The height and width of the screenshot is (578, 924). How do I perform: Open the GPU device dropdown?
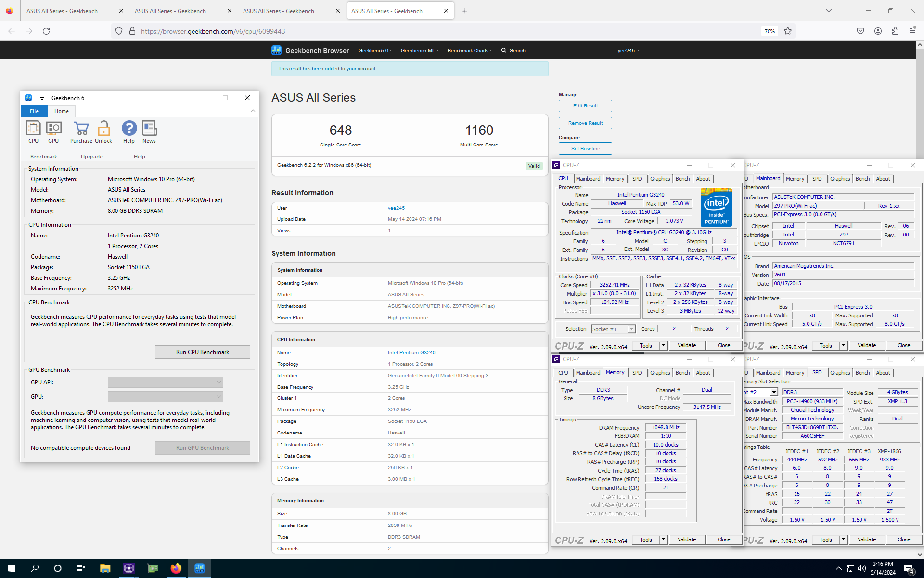[x=166, y=397]
